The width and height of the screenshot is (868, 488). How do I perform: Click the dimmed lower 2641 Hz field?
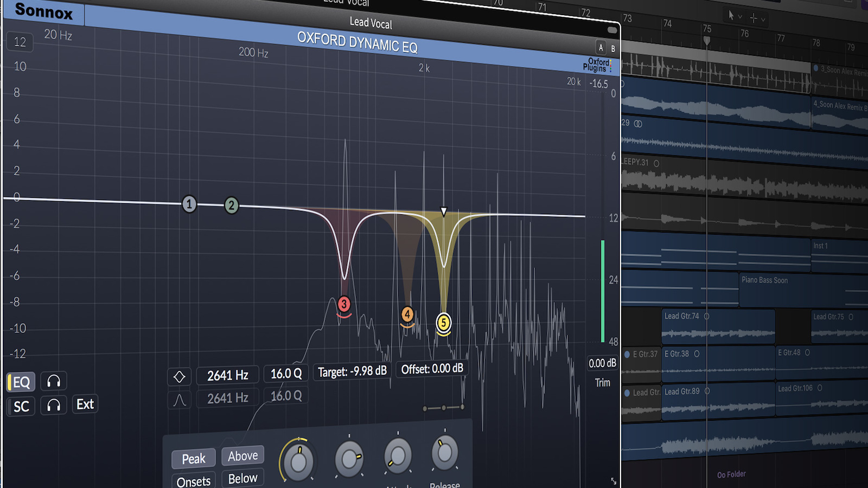(227, 399)
